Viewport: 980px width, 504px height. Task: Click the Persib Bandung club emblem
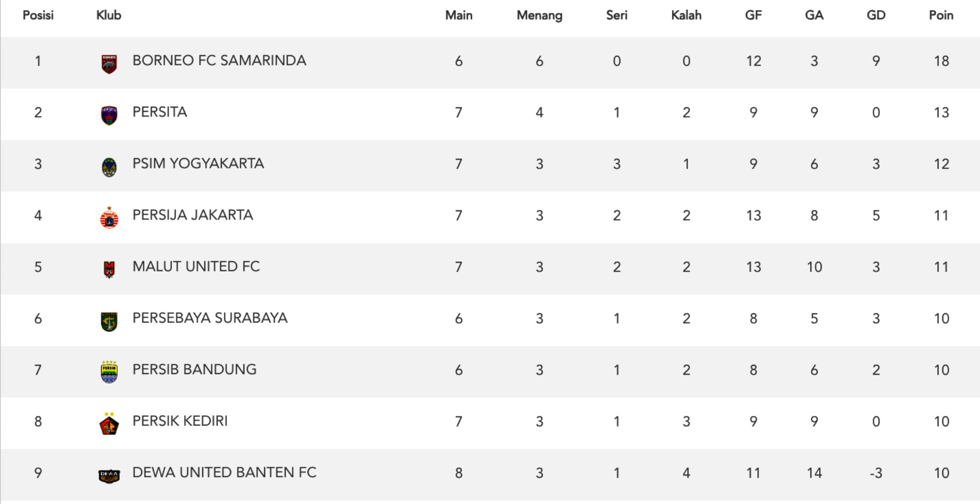click(x=109, y=372)
